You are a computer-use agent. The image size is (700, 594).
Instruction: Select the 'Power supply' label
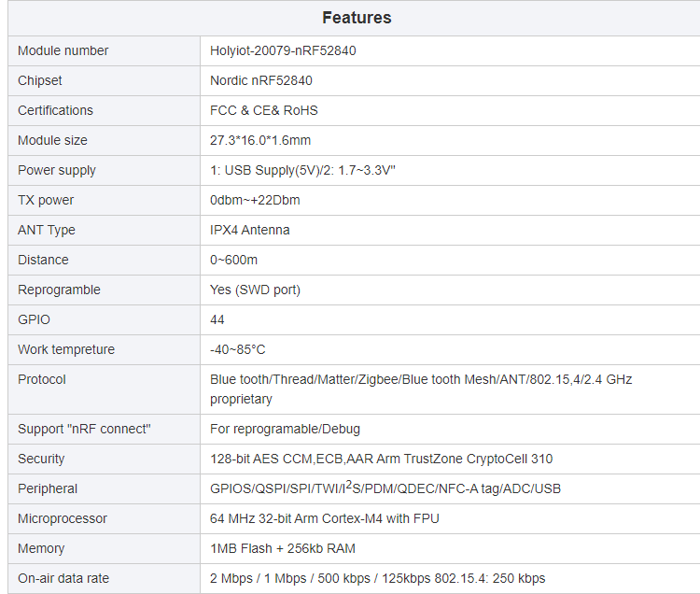(57, 170)
